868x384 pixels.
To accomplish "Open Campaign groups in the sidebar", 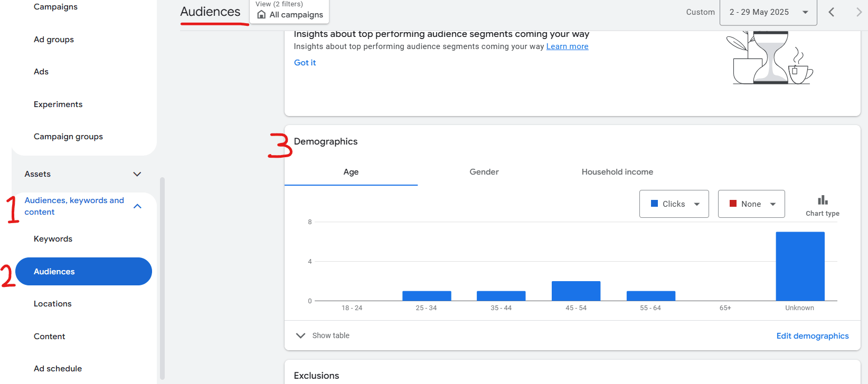I will [68, 137].
